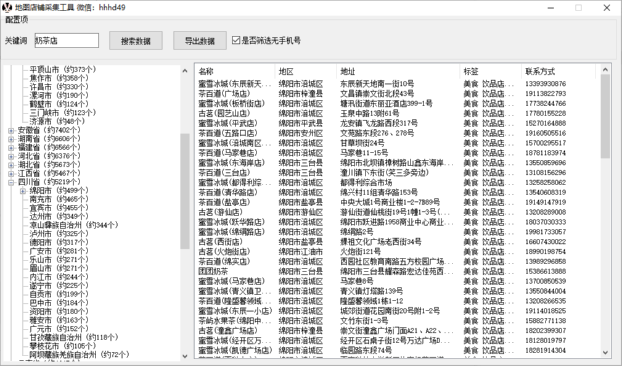The height and width of the screenshot is (366, 622).
Task: Expand the 安徽省 tree node
Action: pos(11,130)
